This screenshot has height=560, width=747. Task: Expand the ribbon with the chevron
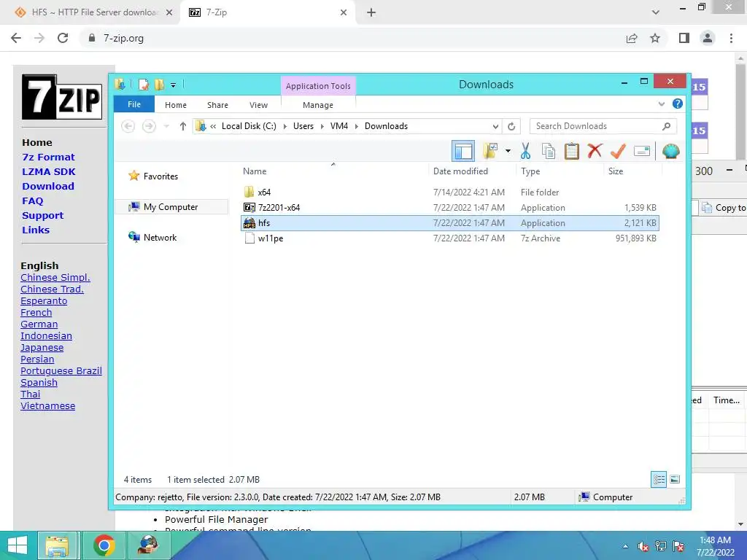click(661, 104)
